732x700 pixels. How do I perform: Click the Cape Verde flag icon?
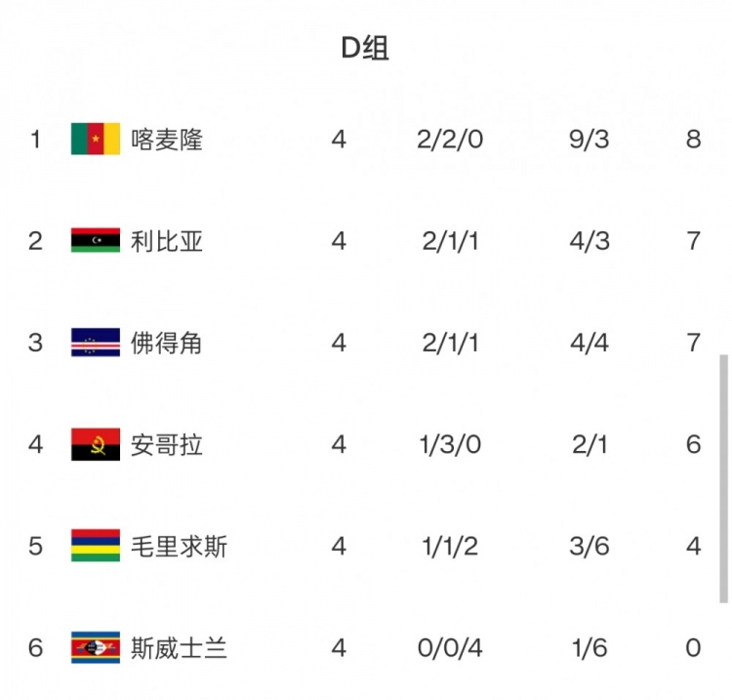(x=96, y=343)
